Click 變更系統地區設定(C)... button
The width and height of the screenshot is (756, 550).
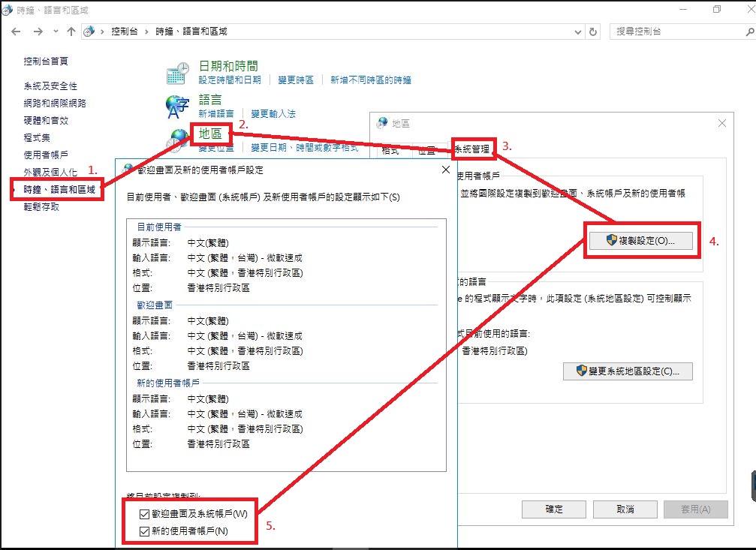pos(628,371)
